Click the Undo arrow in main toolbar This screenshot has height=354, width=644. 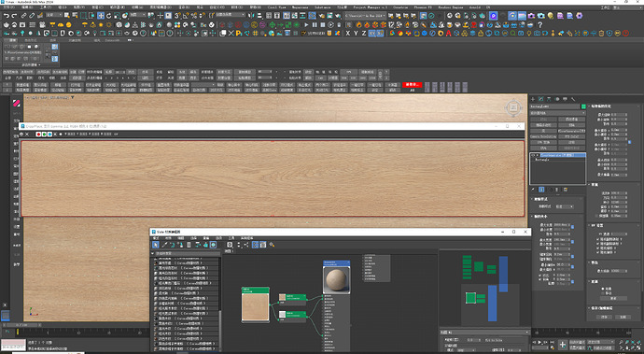6,16
